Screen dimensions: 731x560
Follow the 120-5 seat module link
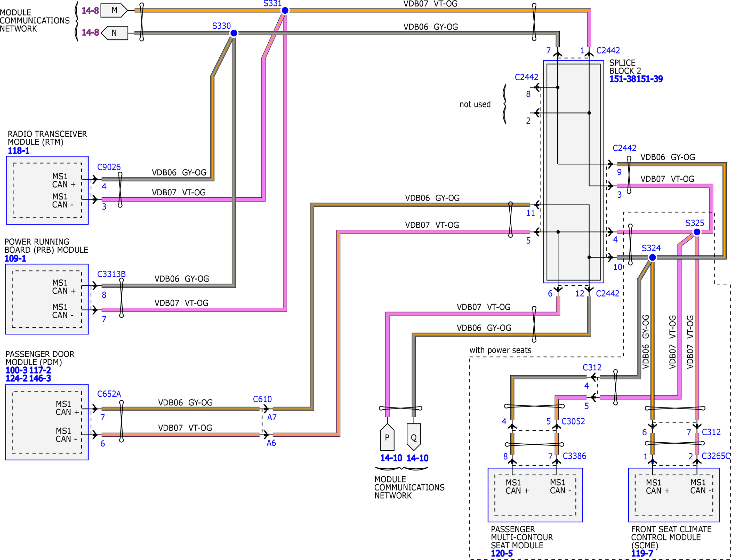[501, 553]
